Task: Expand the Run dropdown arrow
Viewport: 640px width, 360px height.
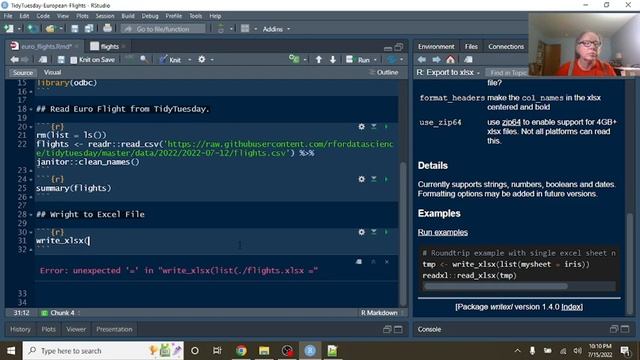Action: (375, 60)
